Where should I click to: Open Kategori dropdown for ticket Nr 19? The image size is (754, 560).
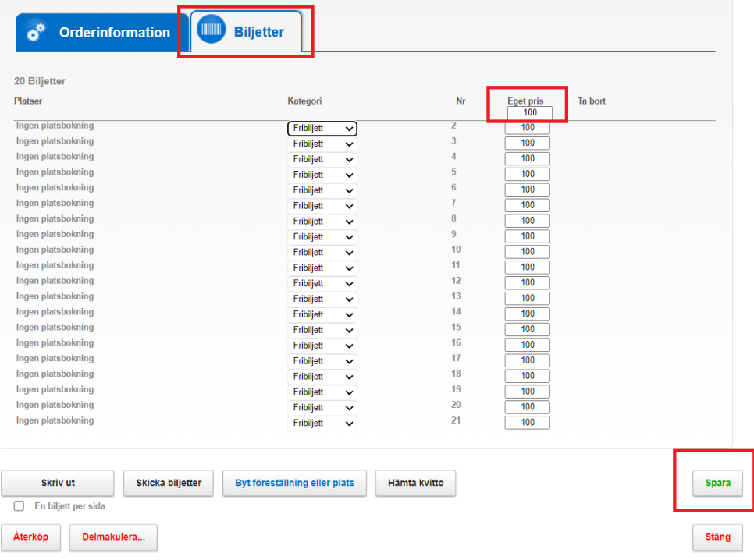322,392
